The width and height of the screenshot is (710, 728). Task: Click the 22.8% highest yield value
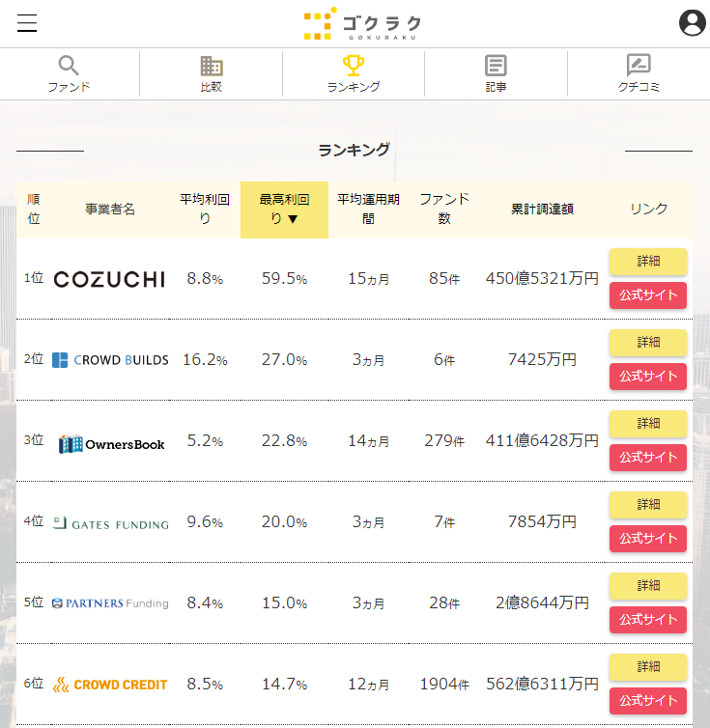pos(284,440)
